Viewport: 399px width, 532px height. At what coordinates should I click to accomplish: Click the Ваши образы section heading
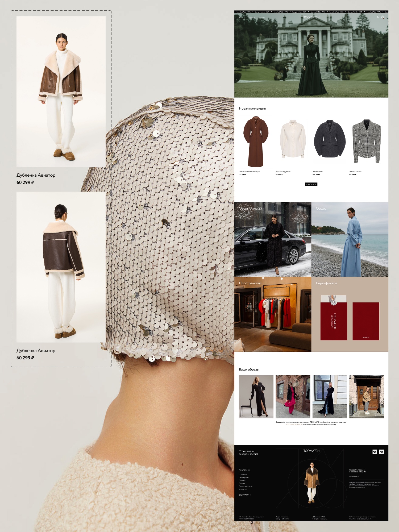tap(249, 369)
